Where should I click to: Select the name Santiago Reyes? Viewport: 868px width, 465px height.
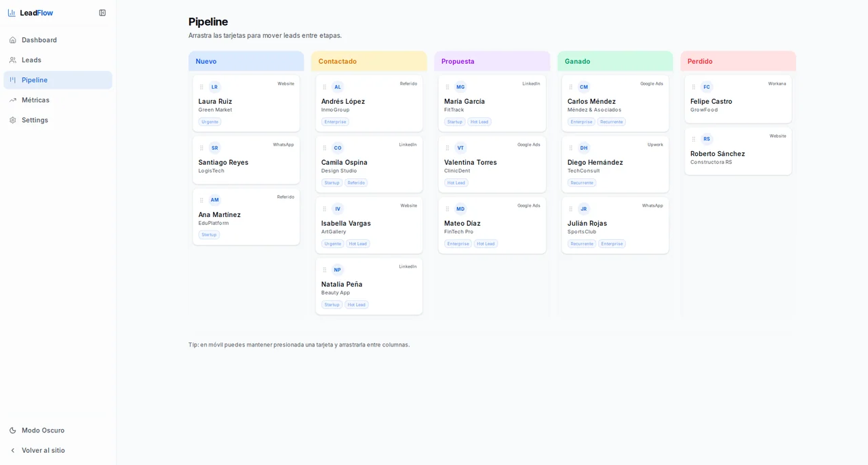click(x=223, y=163)
